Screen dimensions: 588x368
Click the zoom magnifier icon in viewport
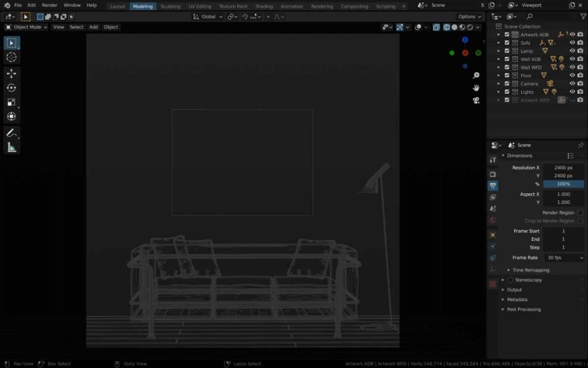tap(476, 75)
